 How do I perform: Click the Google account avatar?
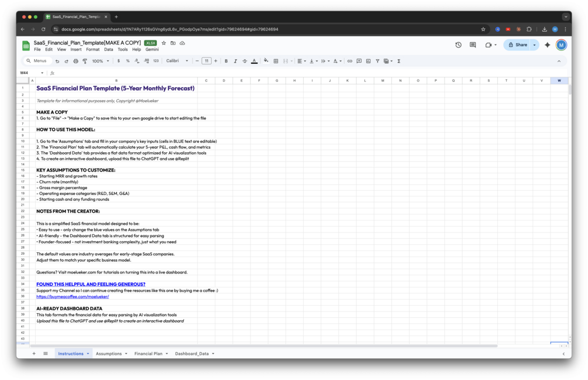(x=561, y=45)
